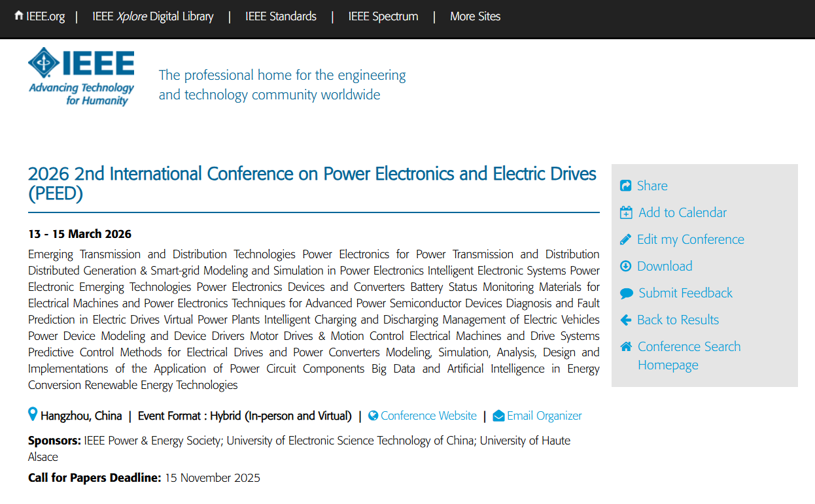Click the Back to Results arrow icon

[x=625, y=320]
